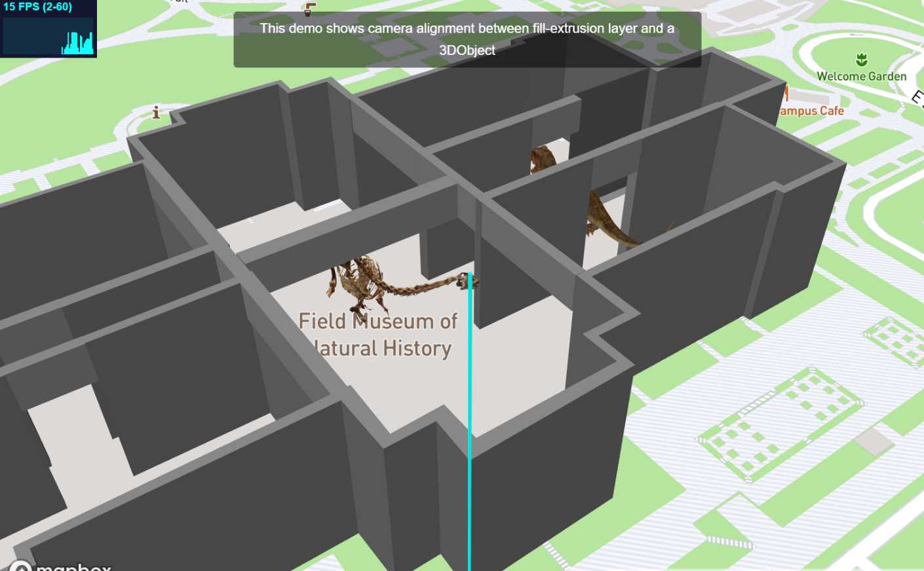The width and height of the screenshot is (924, 571).
Task: Click the FPS stats panel graph
Action: click(x=48, y=36)
